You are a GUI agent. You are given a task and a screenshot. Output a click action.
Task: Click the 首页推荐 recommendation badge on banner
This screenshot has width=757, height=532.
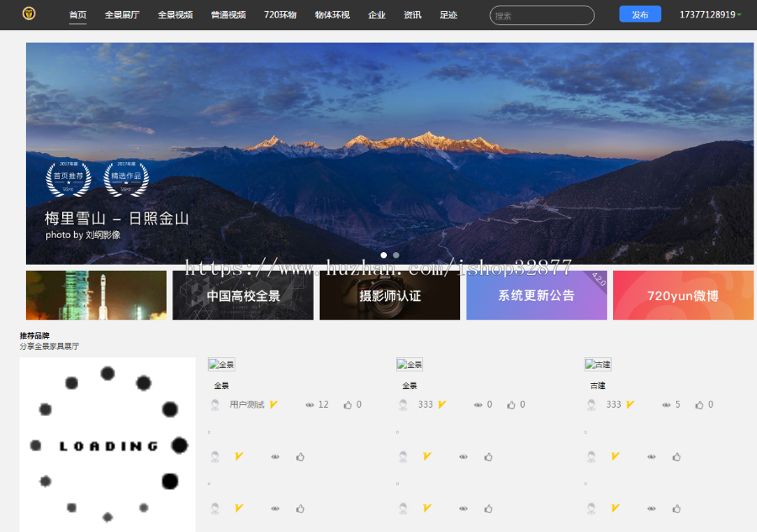coord(68,178)
